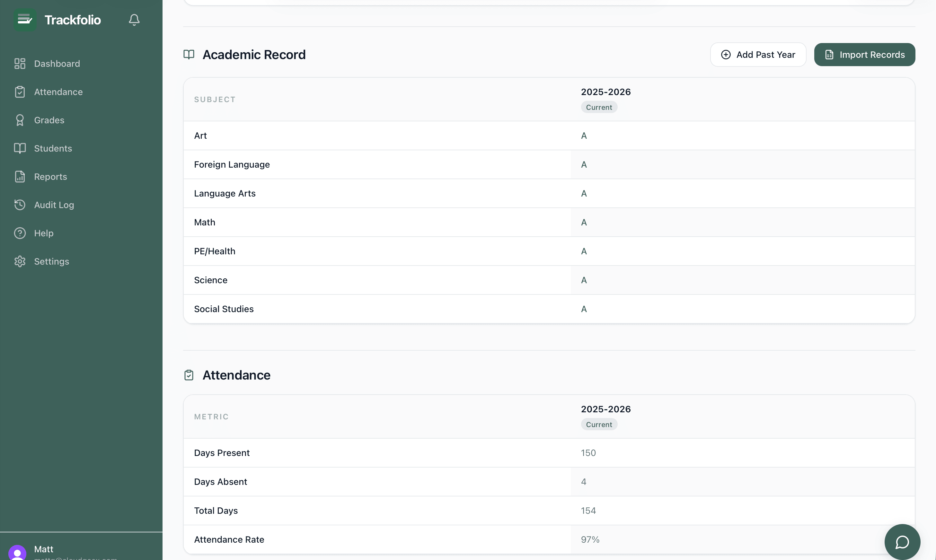936x560 pixels.
Task: Toggle the sidebar with the hamburger icon
Action: [x=24, y=20]
